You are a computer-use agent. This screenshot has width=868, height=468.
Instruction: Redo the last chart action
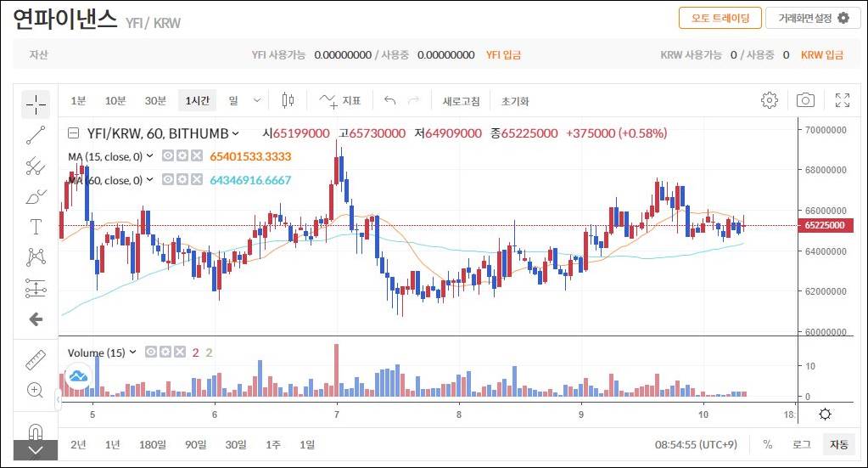pyautogui.click(x=413, y=101)
